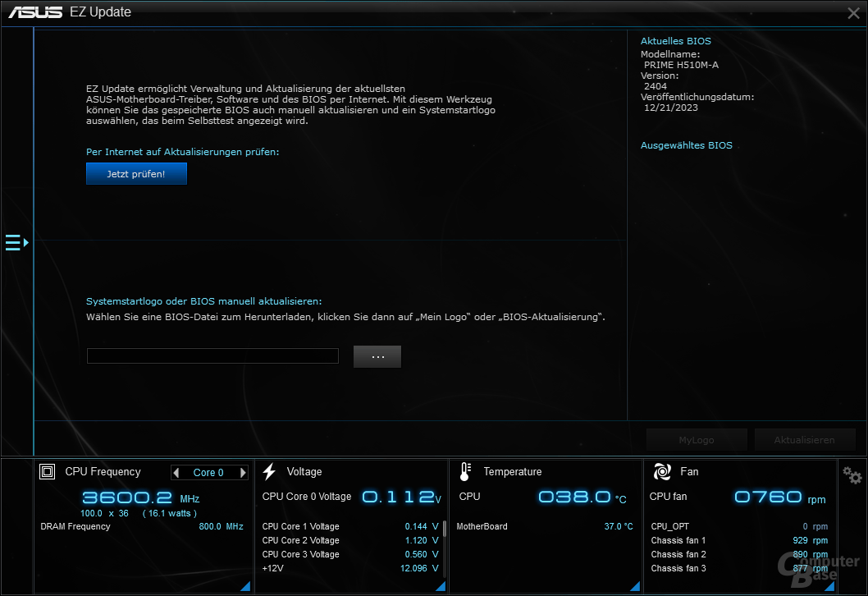This screenshot has height=596, width=868.
Task: Click the CPU Frequency chip icon
Action: coord(48,472)
